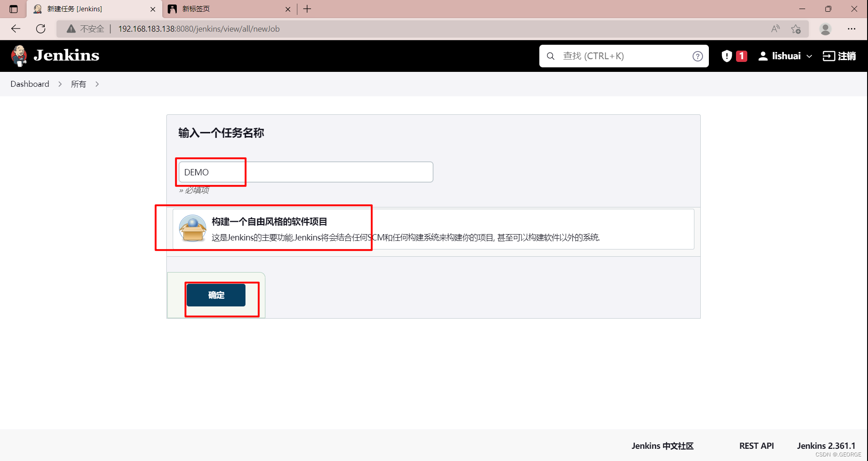Click the 注销 logout button
868x461 pixels.
click(x=839, y=56)
